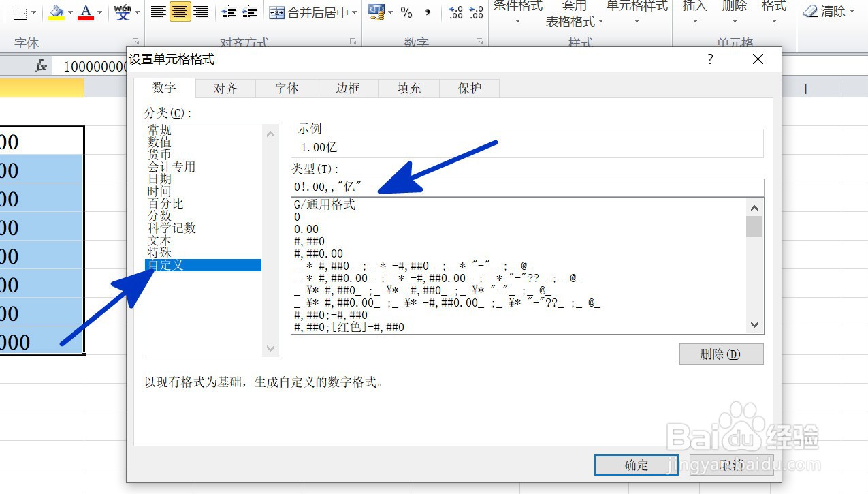Screen dimensions: 868x494
Task: Switch to the 保护 tab
Action: pyautogui.click(x=470, y=89)
